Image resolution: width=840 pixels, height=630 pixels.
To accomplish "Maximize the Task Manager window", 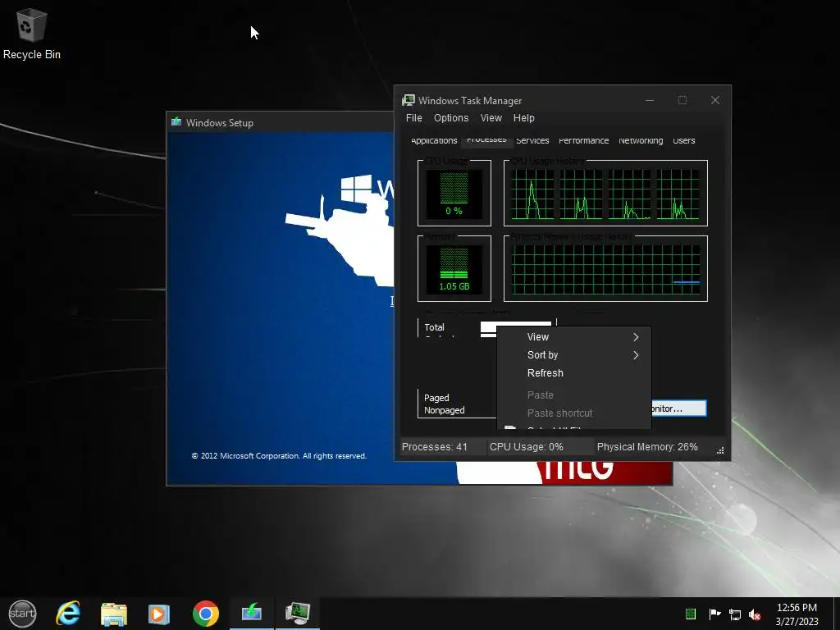I will 682,100.
